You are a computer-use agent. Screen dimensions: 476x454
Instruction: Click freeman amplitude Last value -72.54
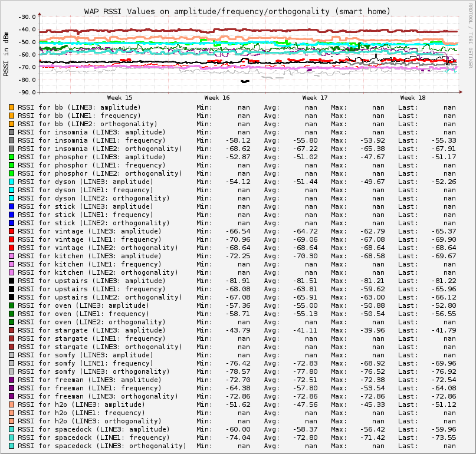coord(444,380)
